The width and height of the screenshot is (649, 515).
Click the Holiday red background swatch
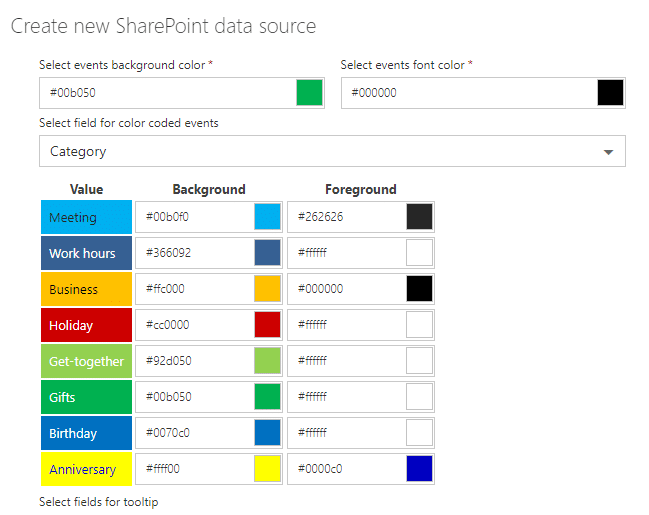point(267,325)
